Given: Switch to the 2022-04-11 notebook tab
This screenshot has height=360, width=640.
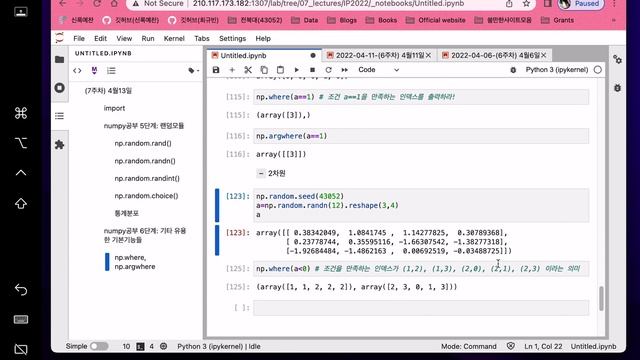Looking at the screenshot, I should [380, 55].
